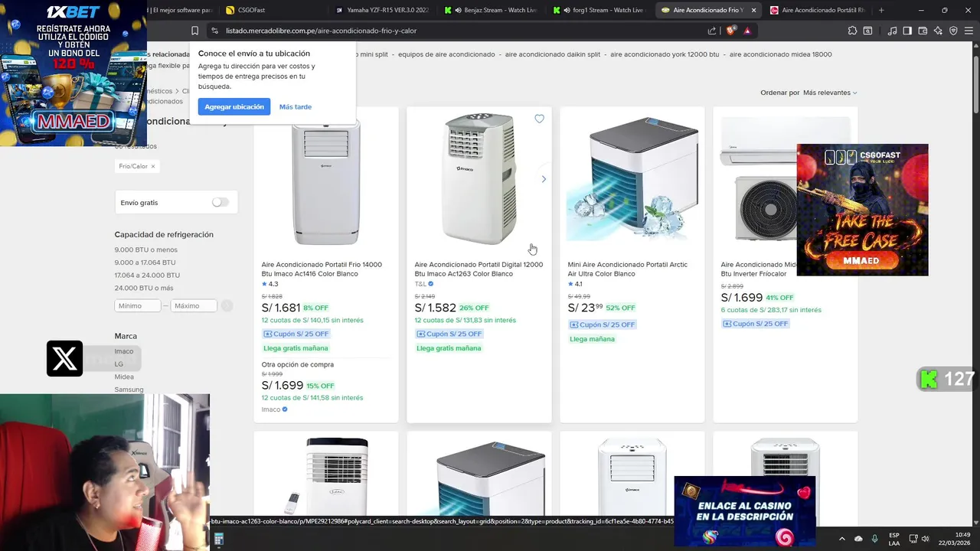Show next image of the Imaco Ac1263 product
The width and height of the screenshot is (980, 551).
click(544, 179)
